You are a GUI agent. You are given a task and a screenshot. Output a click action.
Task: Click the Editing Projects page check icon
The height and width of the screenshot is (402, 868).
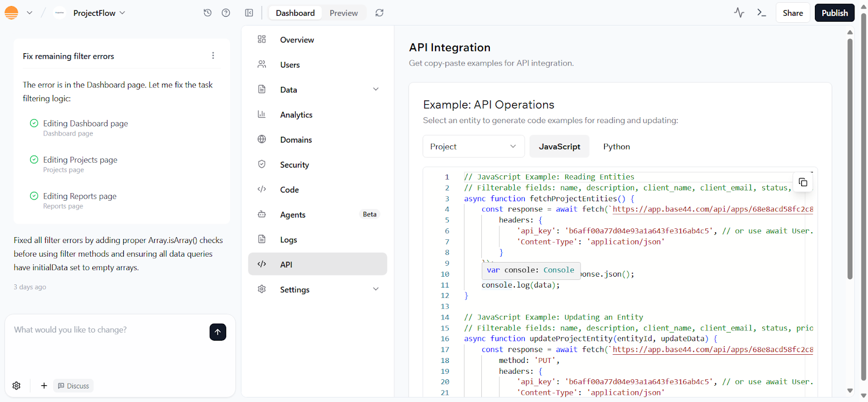coord(34,159)
